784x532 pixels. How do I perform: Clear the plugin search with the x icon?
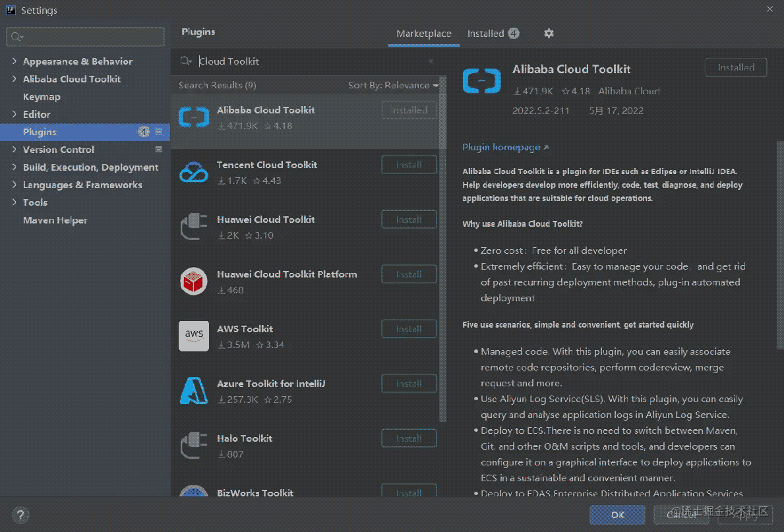click(x=431, y=61)
